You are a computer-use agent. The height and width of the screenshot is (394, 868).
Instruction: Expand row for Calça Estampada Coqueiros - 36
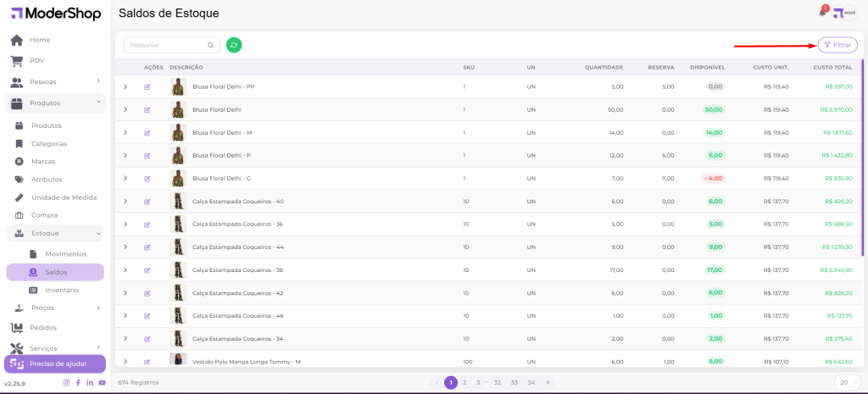tap(125, 224)
